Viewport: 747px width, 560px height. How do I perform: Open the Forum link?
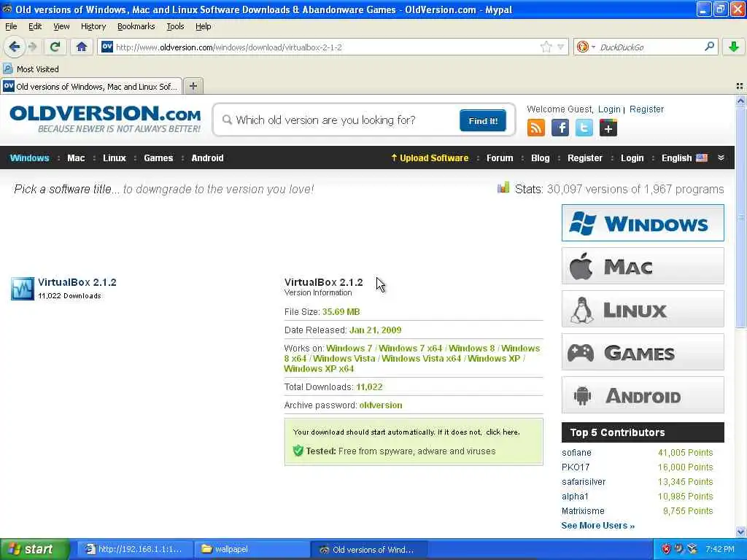pos(499,157)
